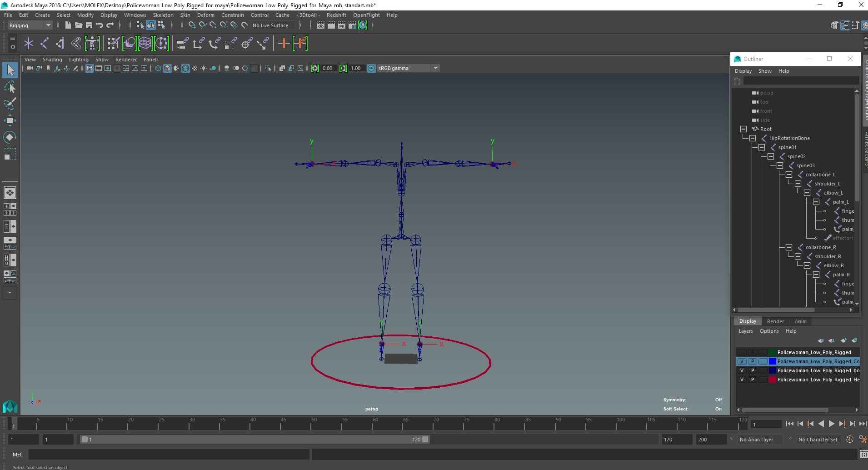Click the Parent Constraint shelf icon
This screenshot has height=470, width=868.
[x=182, y=44]
